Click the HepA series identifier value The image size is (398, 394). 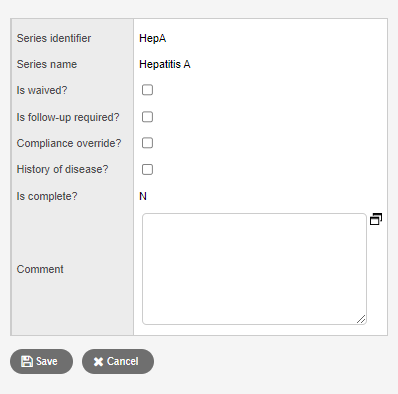click(153, 38)
